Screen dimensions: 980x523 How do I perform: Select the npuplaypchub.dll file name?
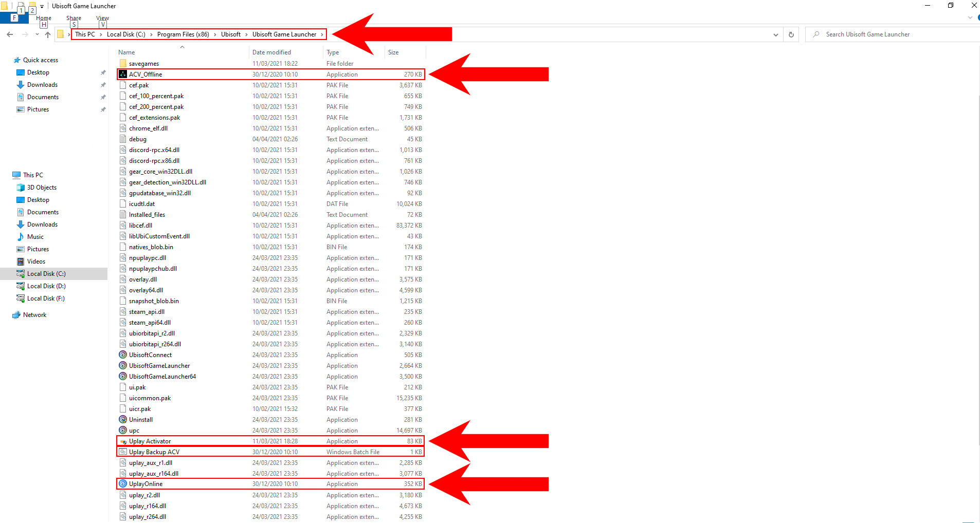[153, 269]
